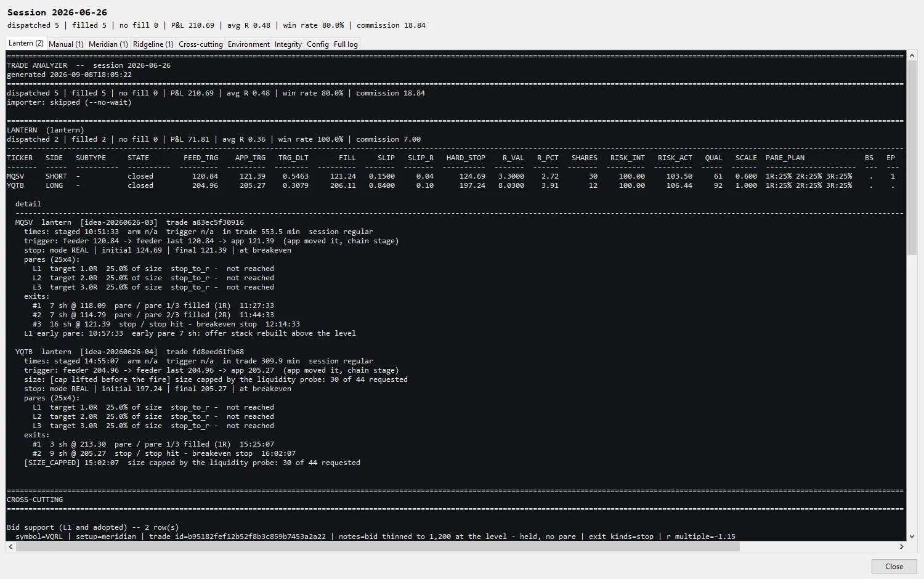Image resolution: width=924 pixels, height=579 pixels.
Task: Click the FEED_TRG column header
Action: (x=201, y=158)
